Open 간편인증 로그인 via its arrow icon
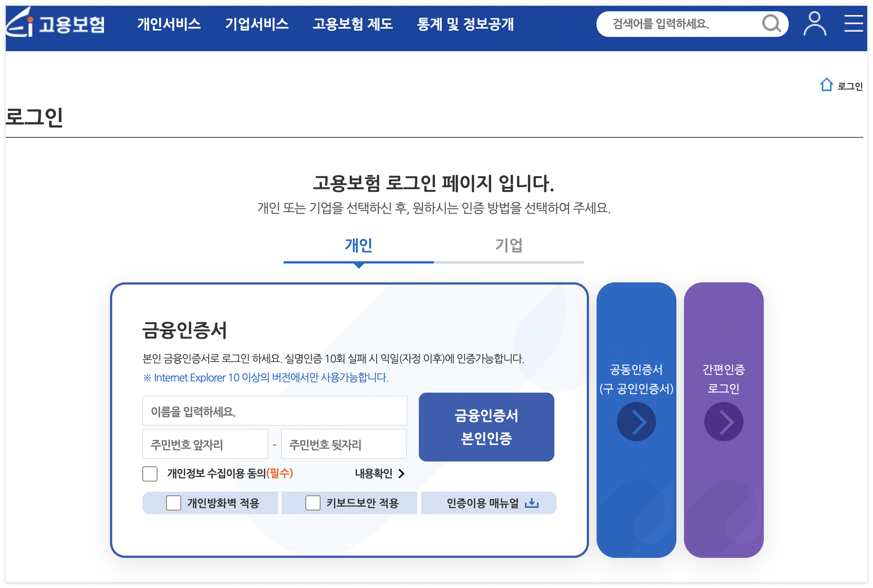 click(724, 421)
